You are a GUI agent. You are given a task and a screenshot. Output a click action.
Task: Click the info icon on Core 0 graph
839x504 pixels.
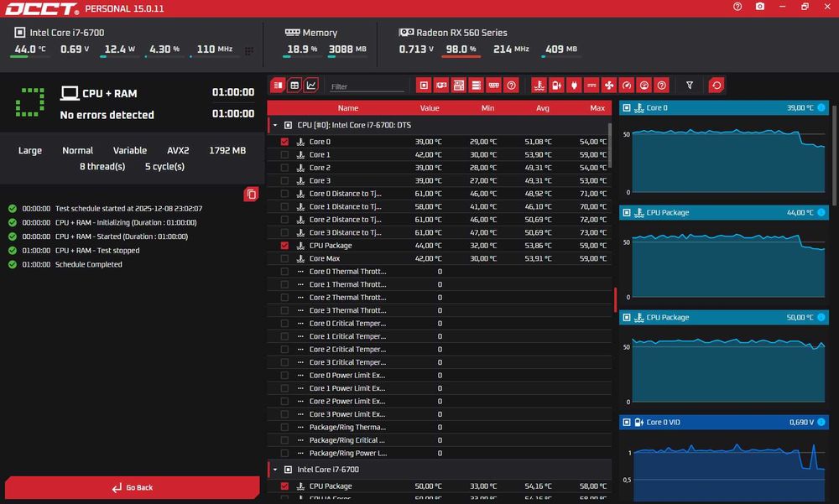click(821, 107)
